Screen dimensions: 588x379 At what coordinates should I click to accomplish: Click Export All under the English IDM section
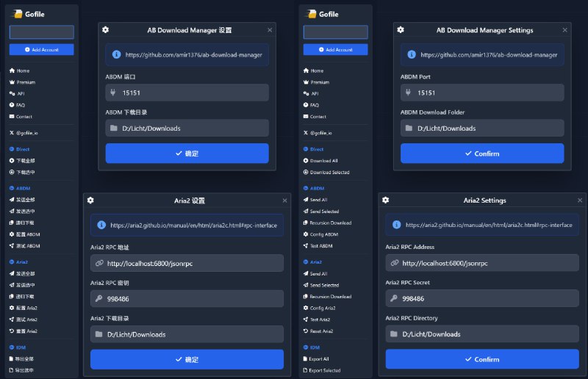(316, 358)
